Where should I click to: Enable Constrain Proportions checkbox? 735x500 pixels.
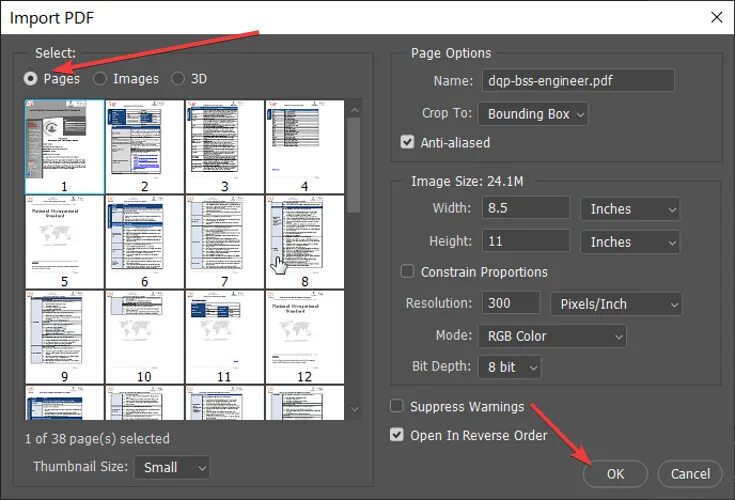click(407, 271)
